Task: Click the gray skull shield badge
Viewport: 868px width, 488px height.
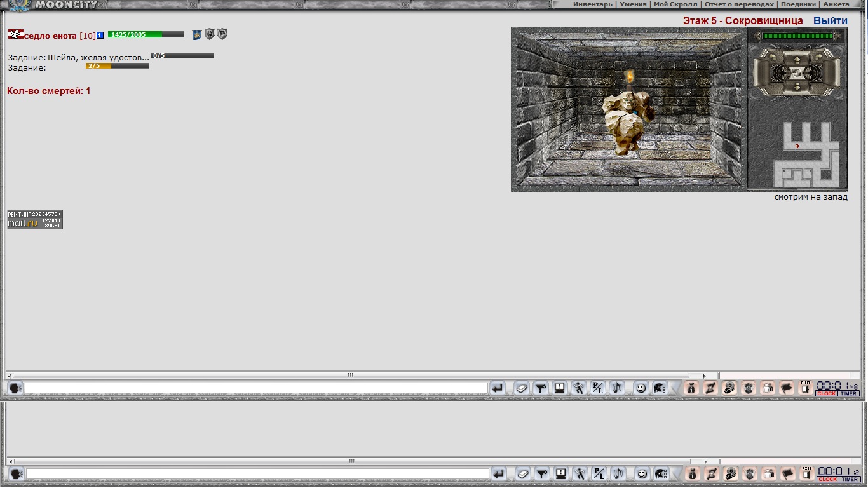Action: click(x=210, y=34)
